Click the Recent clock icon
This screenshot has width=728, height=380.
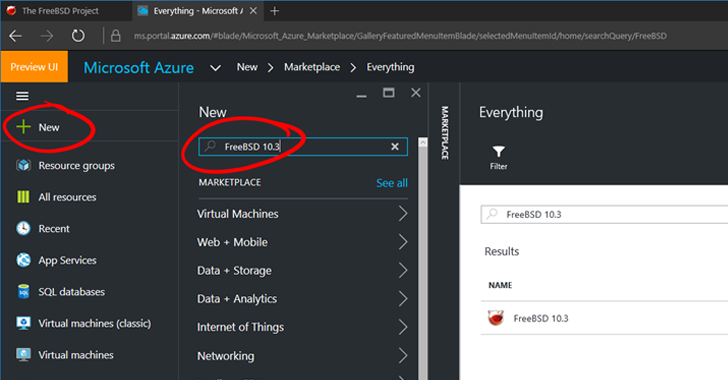pyautogui.click(x=23, y=228)
